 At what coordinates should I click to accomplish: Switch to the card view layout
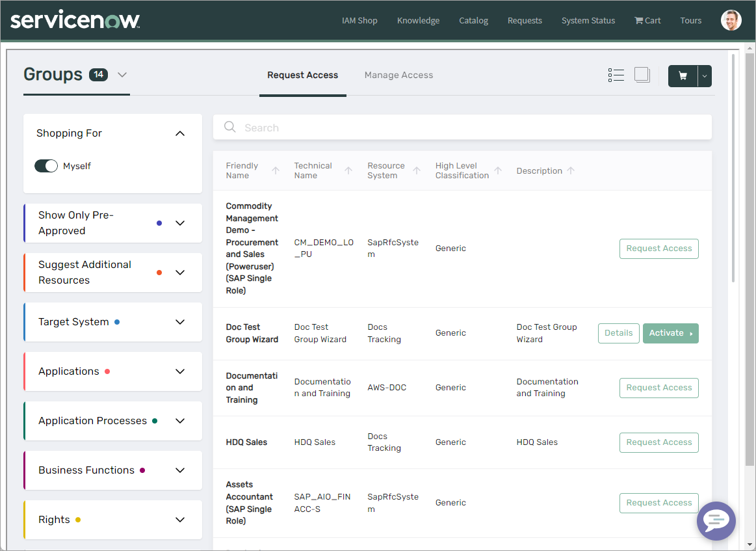[642, 74]
